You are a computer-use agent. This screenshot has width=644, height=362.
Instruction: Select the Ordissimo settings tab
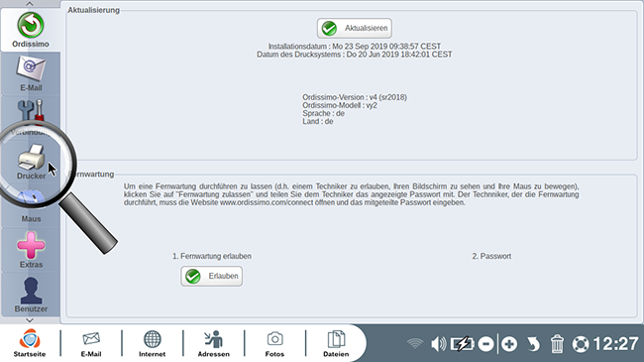[31, 30]
